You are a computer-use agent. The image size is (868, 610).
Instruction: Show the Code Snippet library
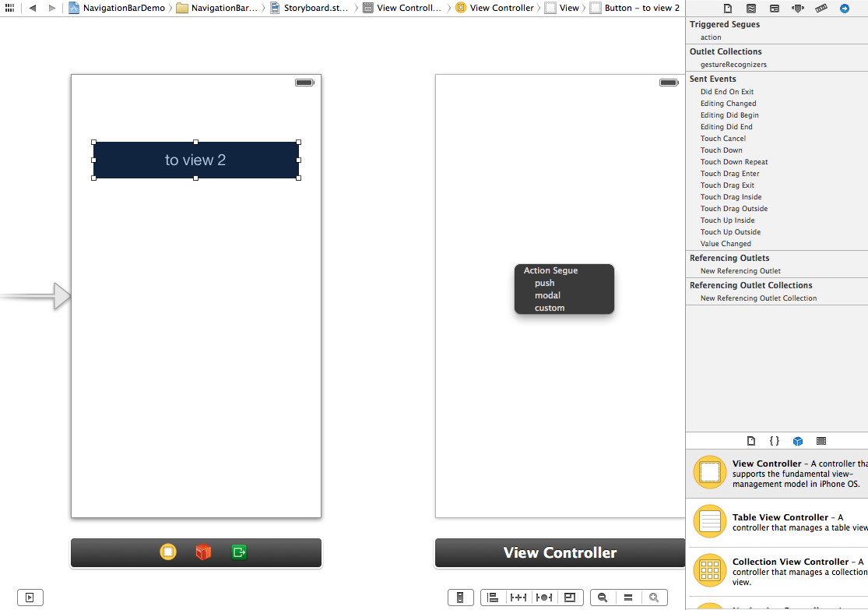[774, 441]
